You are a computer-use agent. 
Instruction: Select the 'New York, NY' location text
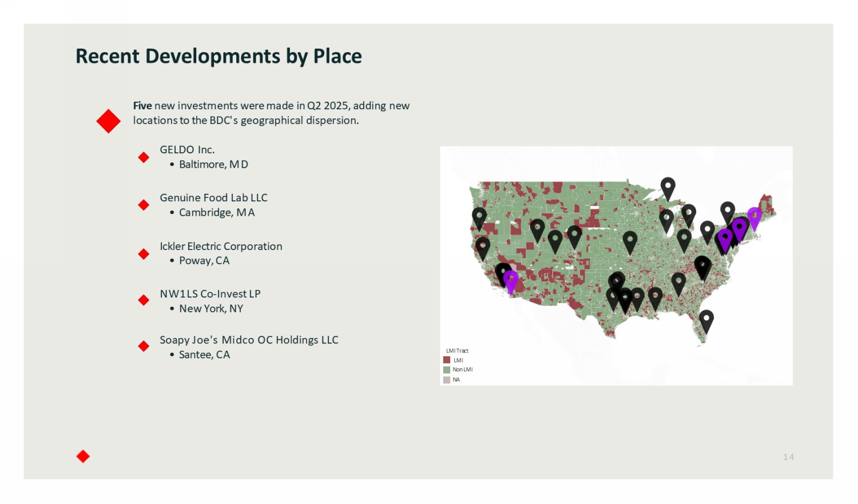coord(211,308)
